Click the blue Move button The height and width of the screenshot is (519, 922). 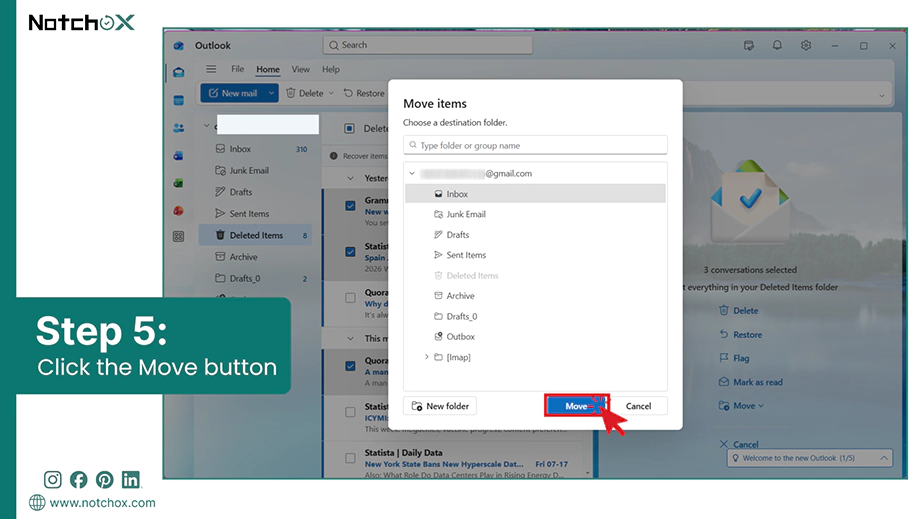pyautogui.click(x=576, y=406)
